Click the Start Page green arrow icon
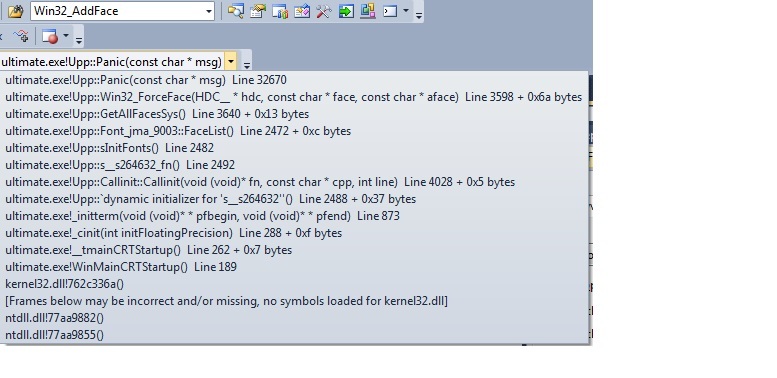The height and width of the screenshot is (378, 777). (346, 11)
